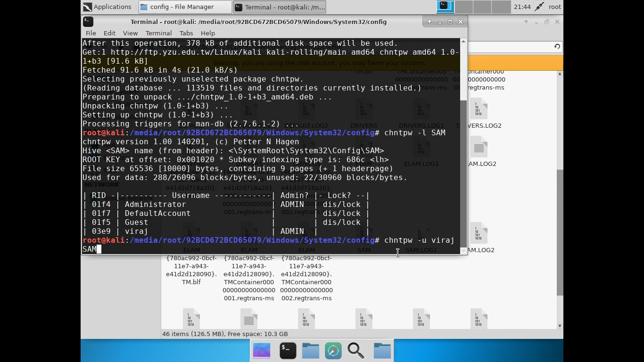The width and height of the screenshot is (644, 362).
Task: Click the Show Desktop icon in dock
Action: click(x=262, y=351)
